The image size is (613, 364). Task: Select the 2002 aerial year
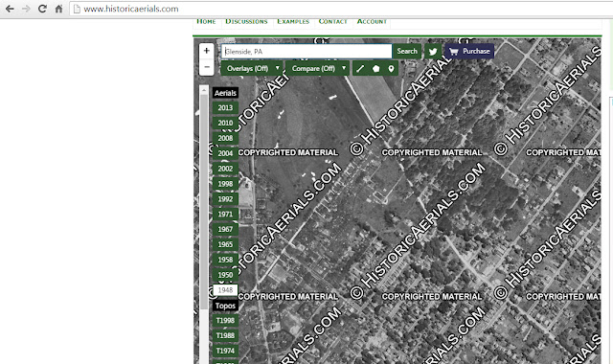point(225,169)
